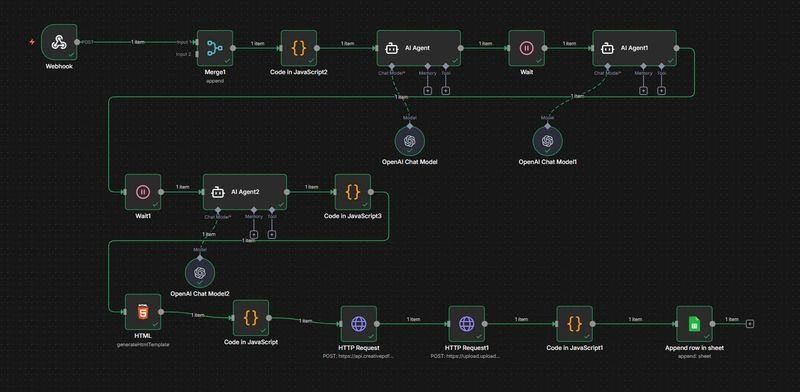Open the OpenAI Chat Model node
800x392 pixels.
[x=410, y=140]
